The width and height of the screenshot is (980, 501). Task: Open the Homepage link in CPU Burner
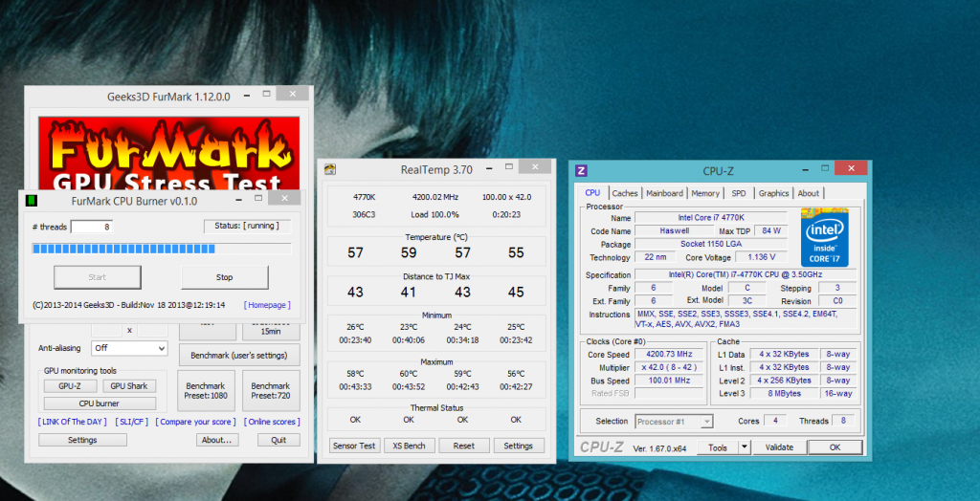click(x=267, y=305)
